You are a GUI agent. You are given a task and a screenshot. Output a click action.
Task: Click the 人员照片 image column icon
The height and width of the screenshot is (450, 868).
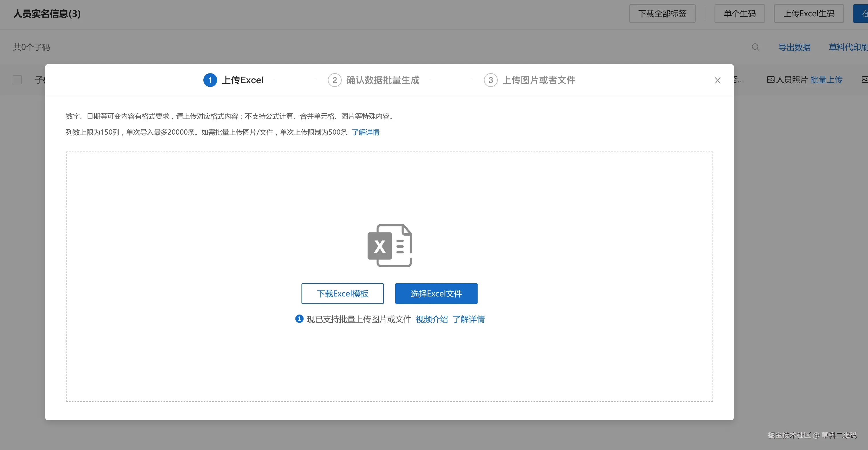tap(770, 80)
